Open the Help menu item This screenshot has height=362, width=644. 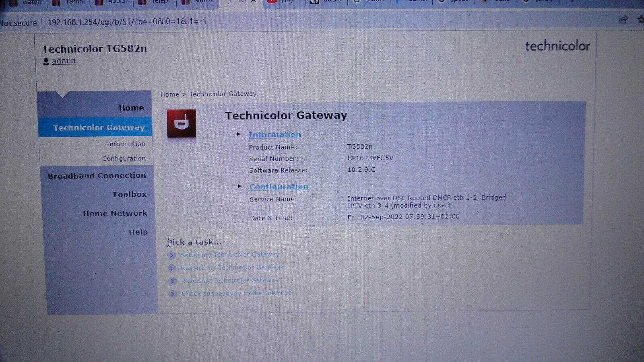138,232
